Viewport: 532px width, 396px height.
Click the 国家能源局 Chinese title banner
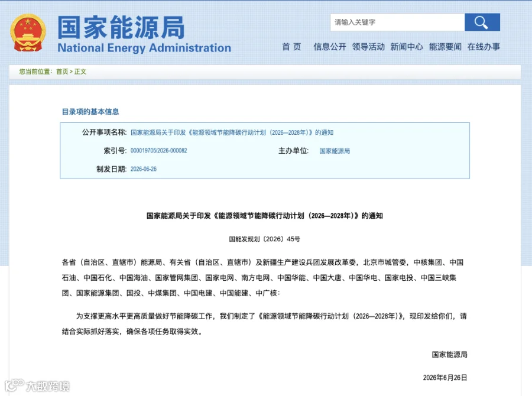pos(121,28)
